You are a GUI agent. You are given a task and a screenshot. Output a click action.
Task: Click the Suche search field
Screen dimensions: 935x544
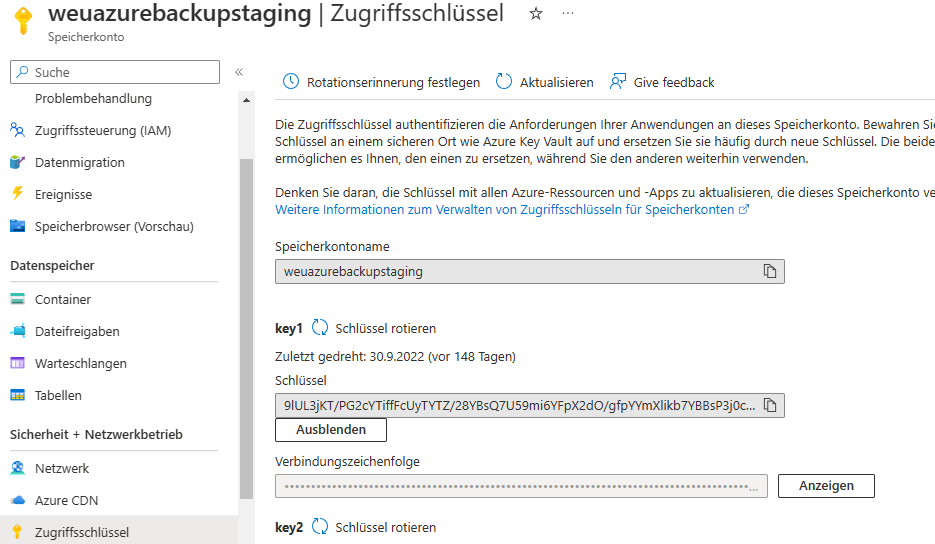click(x=115, y=72)
